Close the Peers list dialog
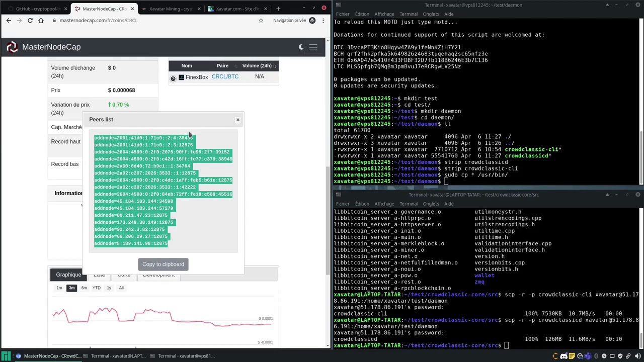This screenshot has width=644, height=362. (238, 120)
